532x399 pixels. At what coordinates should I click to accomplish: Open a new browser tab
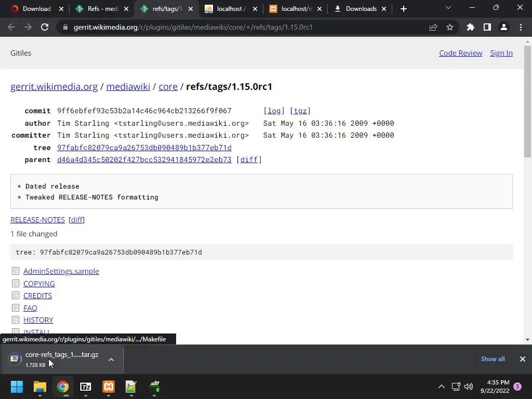click(403, 9)
